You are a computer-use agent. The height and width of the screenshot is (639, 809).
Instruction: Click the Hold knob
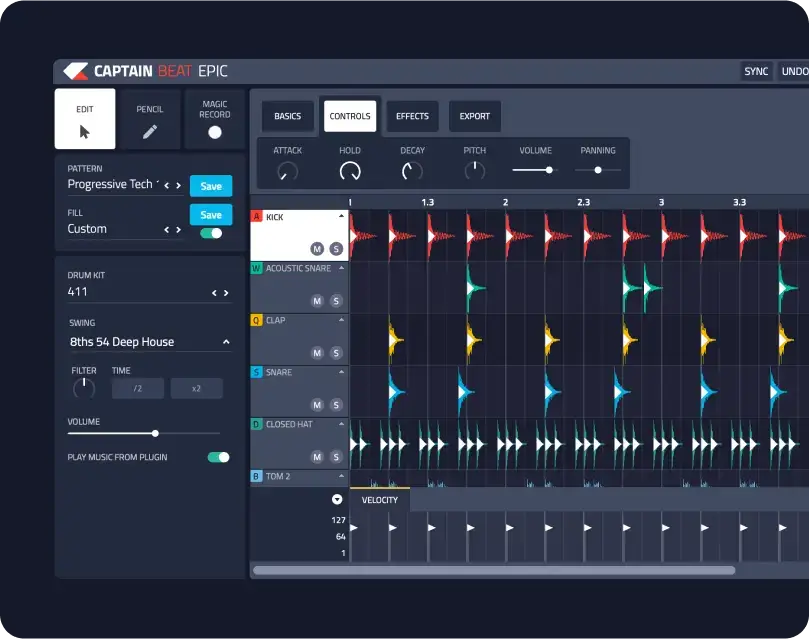(350, 171)
